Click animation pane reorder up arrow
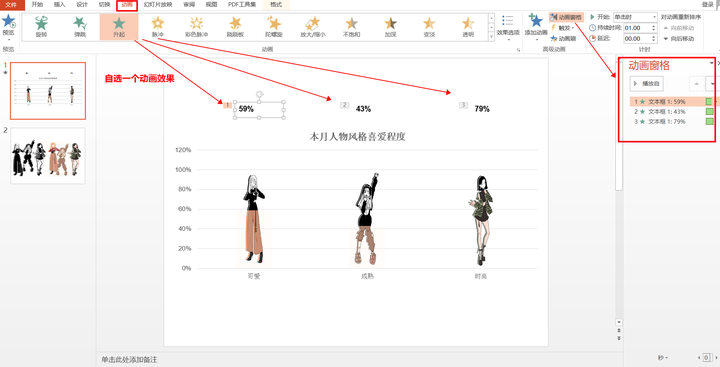Image resolution: width=720 pixels, height=367 pixels. 696,84
